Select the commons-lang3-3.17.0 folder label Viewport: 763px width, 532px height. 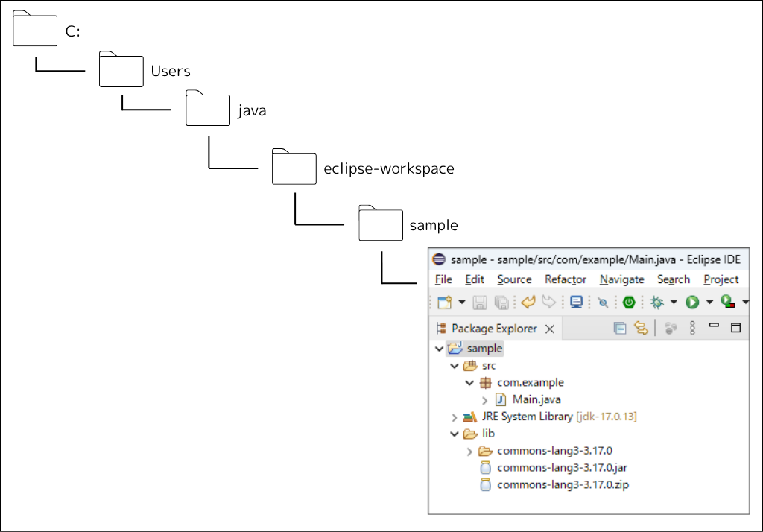554,451
